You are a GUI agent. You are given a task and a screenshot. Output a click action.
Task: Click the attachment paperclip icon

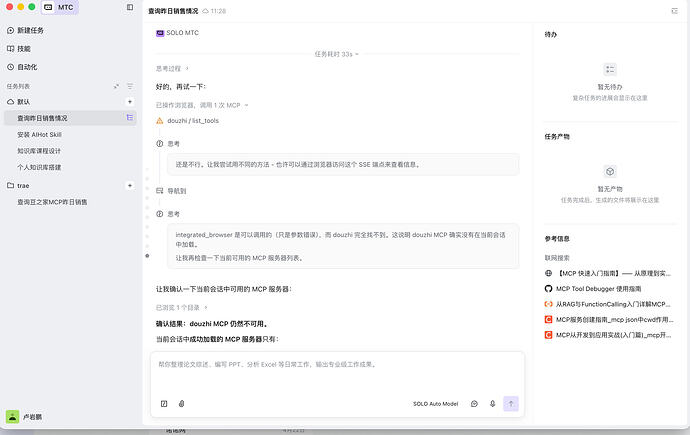181,404
